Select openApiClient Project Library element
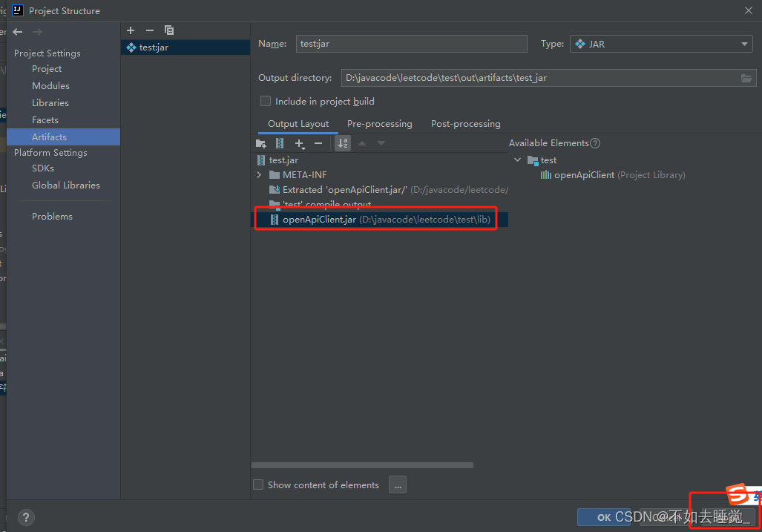The height and width of the screenshot is (532, 762). click(613, 175)
